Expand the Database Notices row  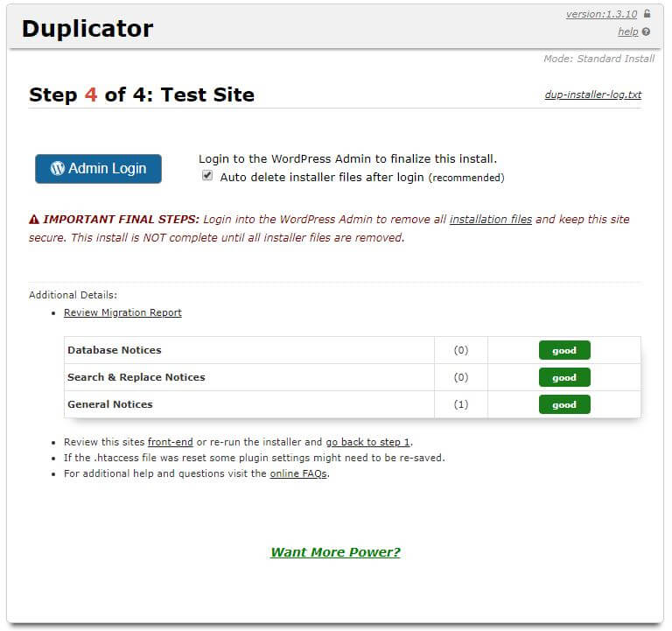[x=353, y=350]
